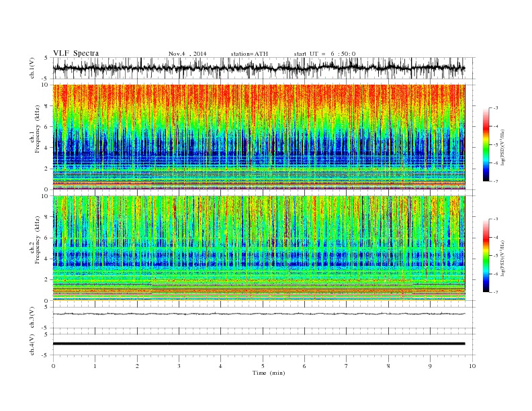Click the 'VLF Spectra' title text
532x411 pixels.
tap(76, 53)
